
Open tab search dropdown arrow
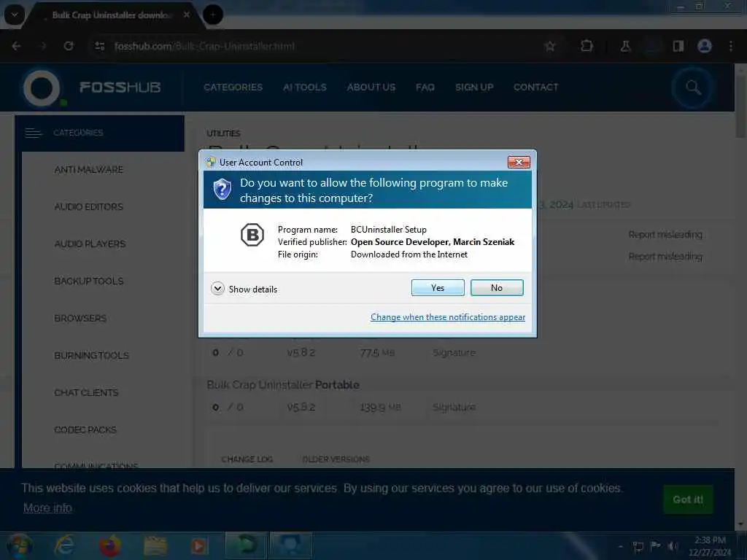coord(15,15)
